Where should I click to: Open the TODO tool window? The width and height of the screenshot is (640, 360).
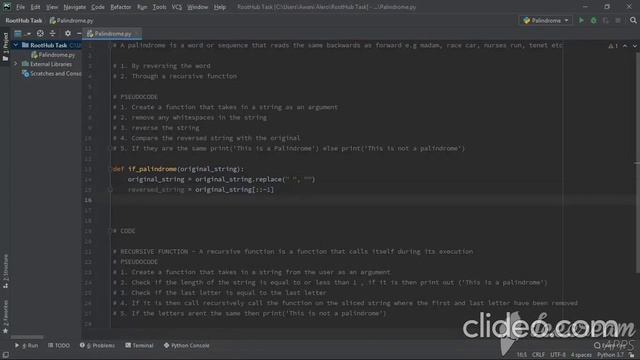point(59,345)
